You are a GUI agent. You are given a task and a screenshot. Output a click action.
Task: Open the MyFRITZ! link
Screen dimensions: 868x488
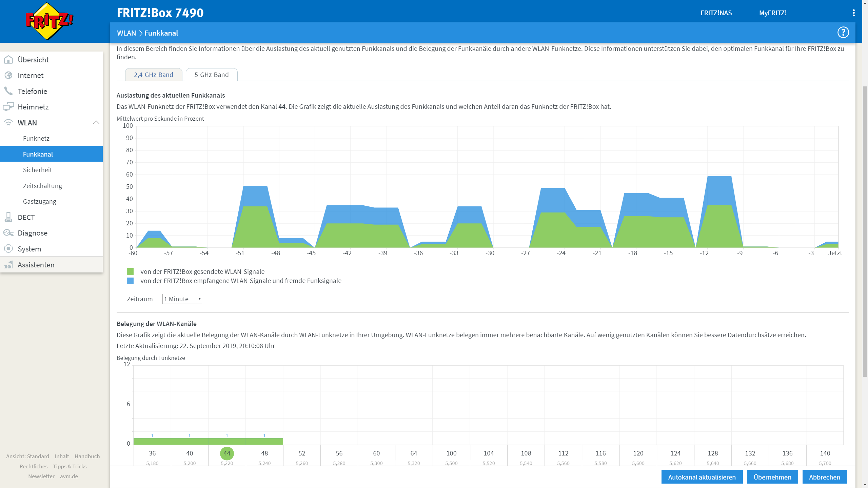click(773, 13)
